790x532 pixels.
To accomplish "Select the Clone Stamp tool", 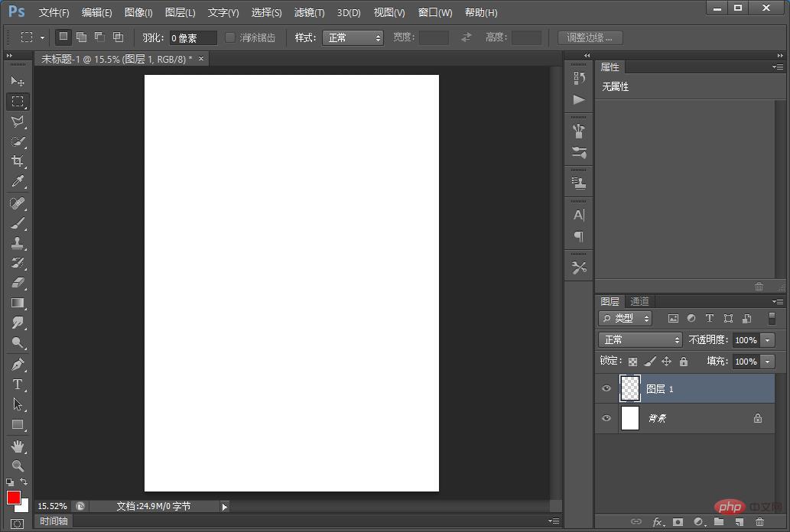I will pyautogui.click(x=18, y=243).
